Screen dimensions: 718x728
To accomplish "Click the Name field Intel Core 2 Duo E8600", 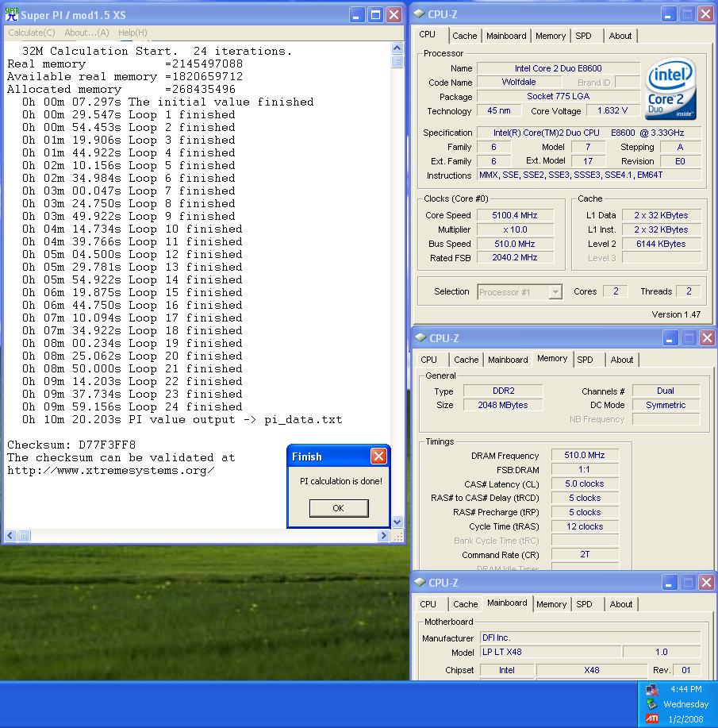I will click(x=558, y=68).
